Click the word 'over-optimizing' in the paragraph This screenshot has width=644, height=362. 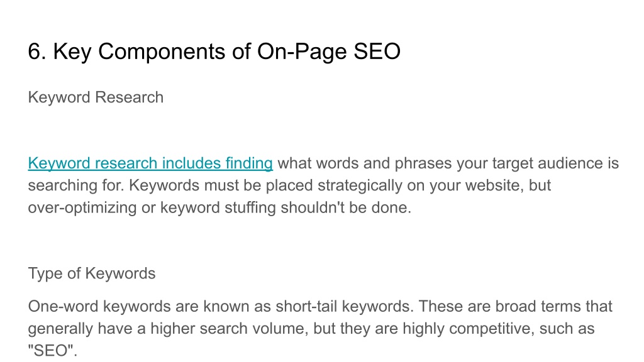(x=82, y=207)
